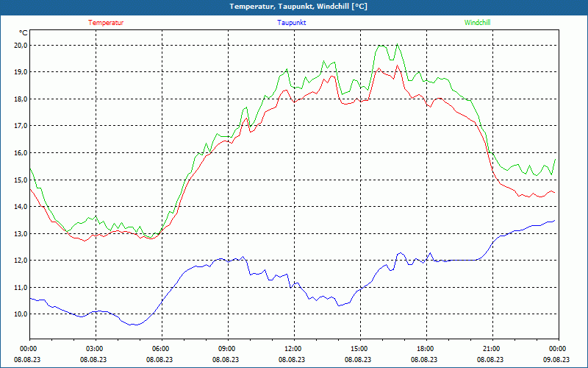Click the 13,0 y-axis value
This screenshot has width=588, height=368.
[x=21, y=233]
